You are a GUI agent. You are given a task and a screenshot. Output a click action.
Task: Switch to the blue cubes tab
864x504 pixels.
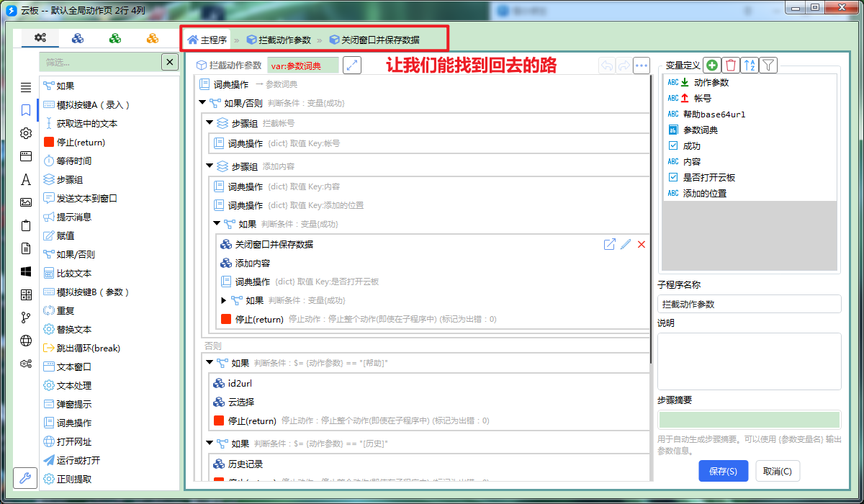point(78,38)
